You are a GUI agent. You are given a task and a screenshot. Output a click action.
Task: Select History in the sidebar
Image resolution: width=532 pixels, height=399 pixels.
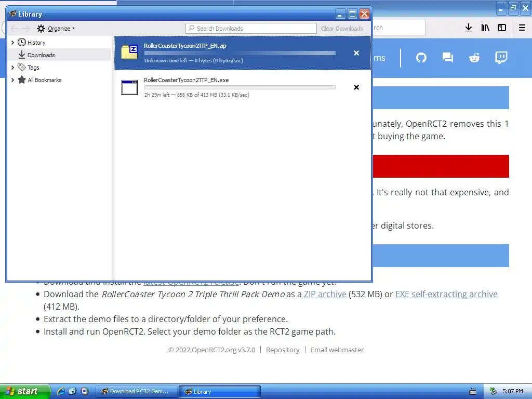[36, 43]
